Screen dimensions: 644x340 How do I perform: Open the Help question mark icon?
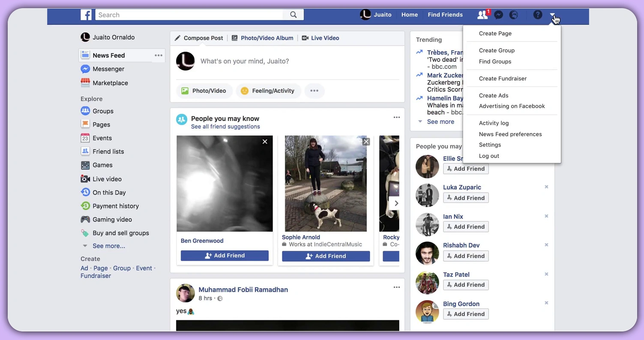click(537, 15)
